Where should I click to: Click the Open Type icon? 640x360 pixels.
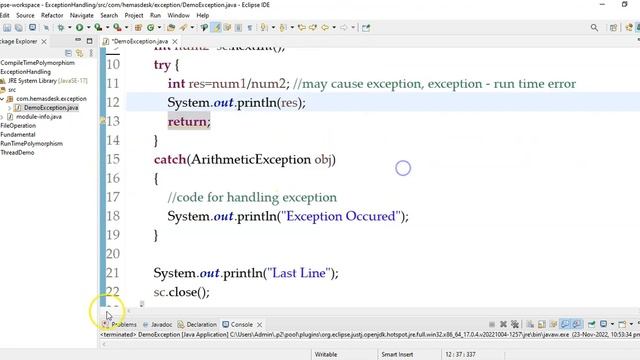click(x=171, y=28)
